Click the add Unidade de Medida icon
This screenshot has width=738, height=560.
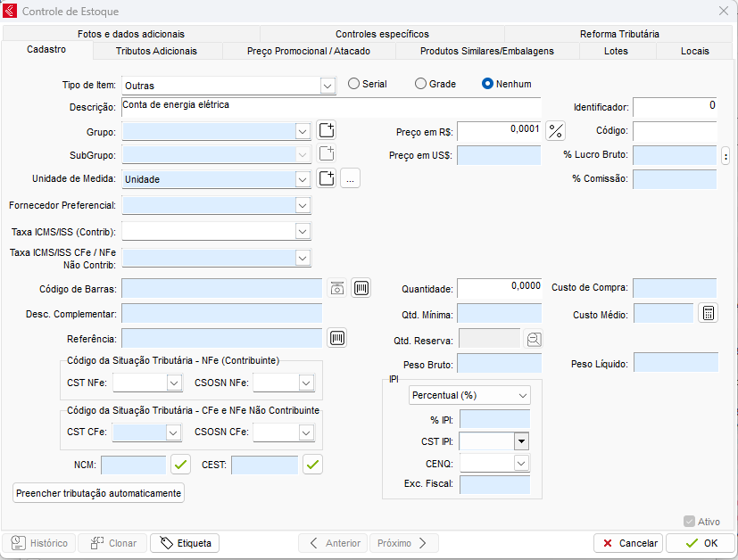(327, 178)
